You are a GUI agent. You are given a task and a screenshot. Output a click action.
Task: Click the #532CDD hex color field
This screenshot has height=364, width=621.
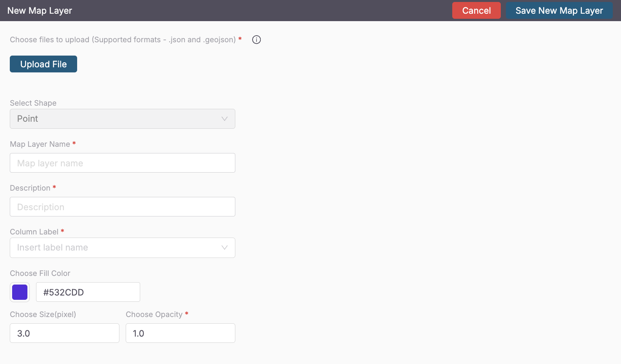point(88,292)
